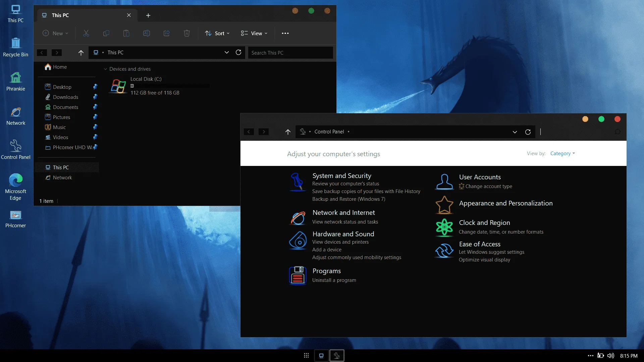Viewport: 644px width, 362px height.
Task: Open the Network desktop icon
Action: [x=15, y=116]
